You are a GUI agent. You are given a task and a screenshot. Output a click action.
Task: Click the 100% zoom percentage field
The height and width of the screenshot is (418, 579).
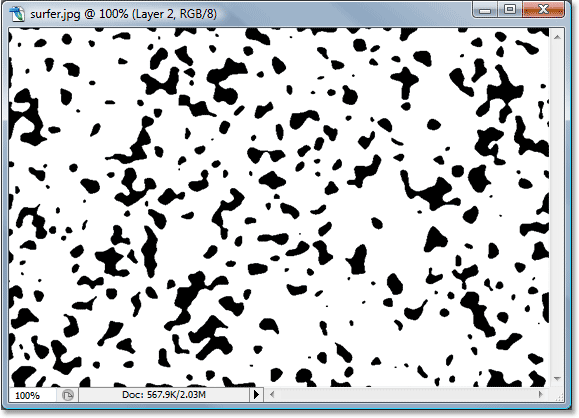pos(32,395)
